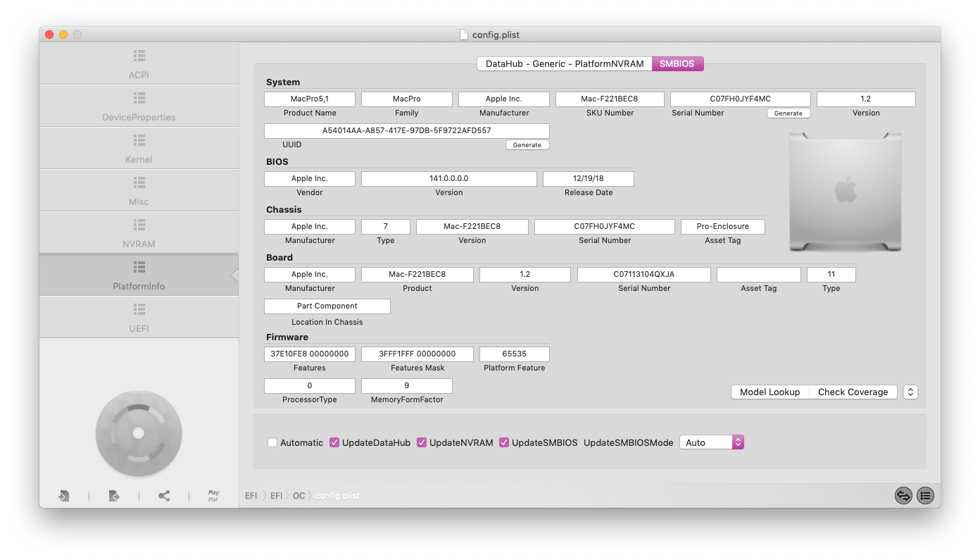Click the circular disk graphic in sidebar

[x=139, y=433]
